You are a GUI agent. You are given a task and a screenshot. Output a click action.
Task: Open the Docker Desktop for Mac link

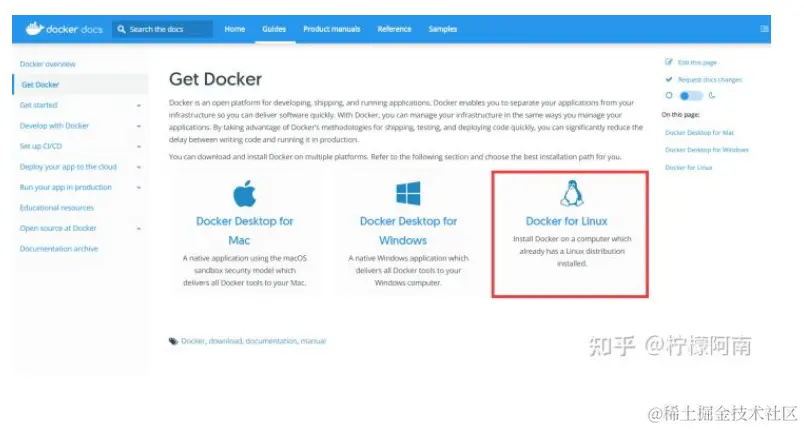click(245, 231)
